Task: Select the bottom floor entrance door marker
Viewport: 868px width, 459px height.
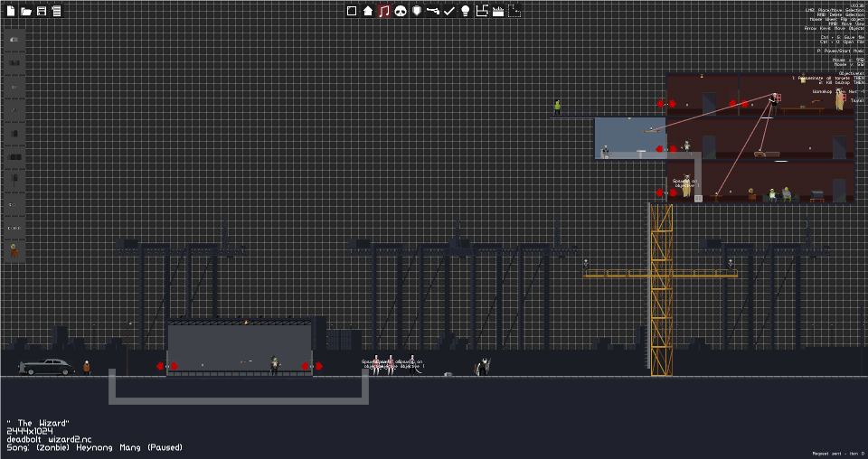Action: coord(666,193)
